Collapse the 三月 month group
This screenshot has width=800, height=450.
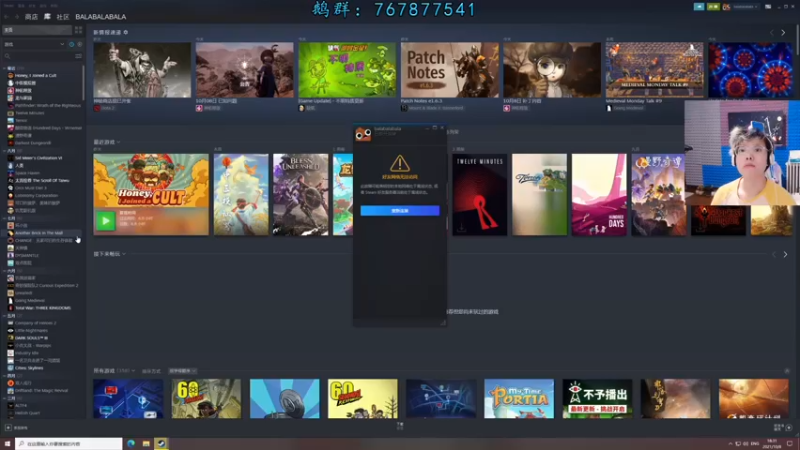(5, 398)
